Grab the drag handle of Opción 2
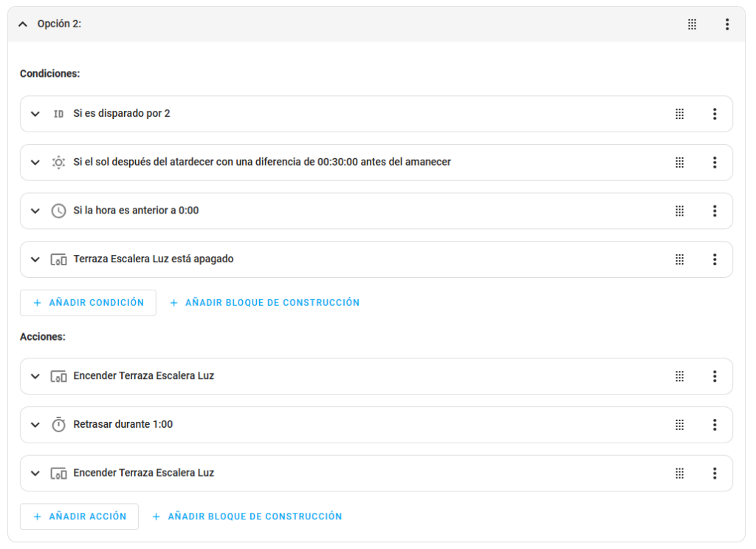The width and height of the screenshot is (756, 549). click(x=692, y=24)
